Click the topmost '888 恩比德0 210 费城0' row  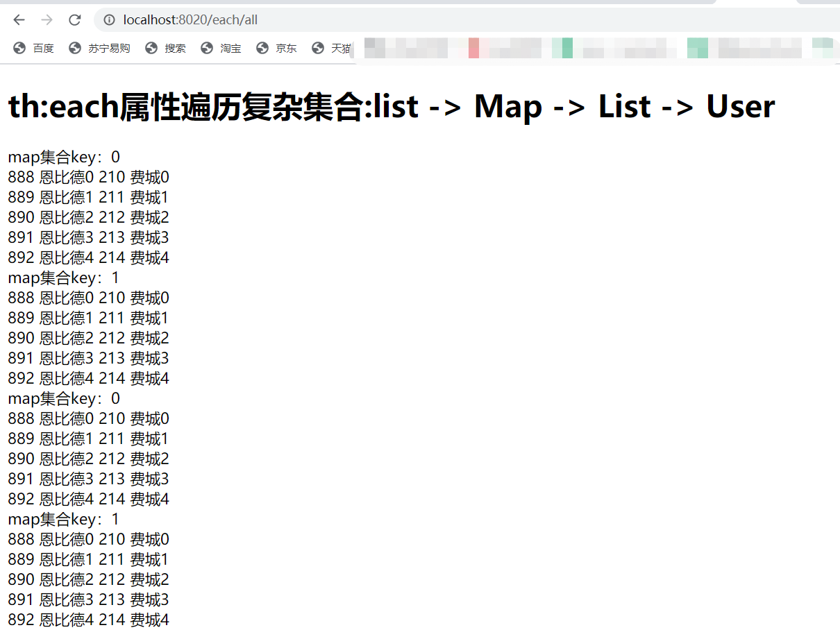click(x=89, y=178)
